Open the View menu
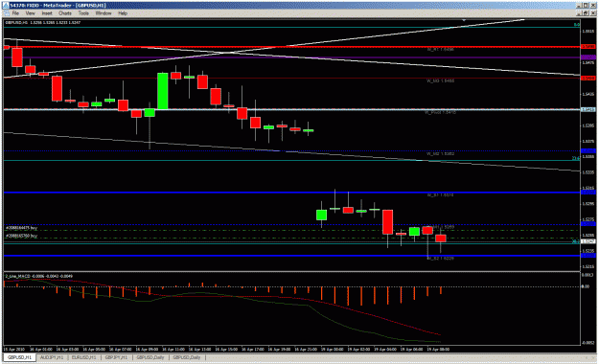 [x=30, y=13]
